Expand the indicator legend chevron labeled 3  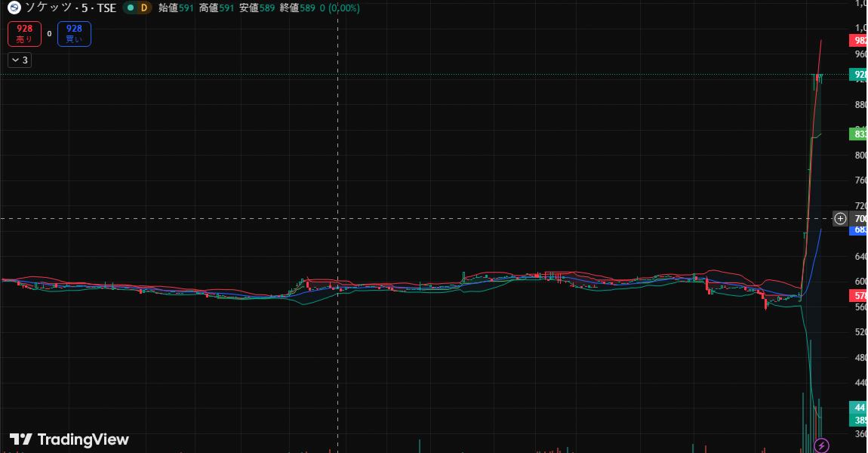pyautogui.click(x=20, y=60)
